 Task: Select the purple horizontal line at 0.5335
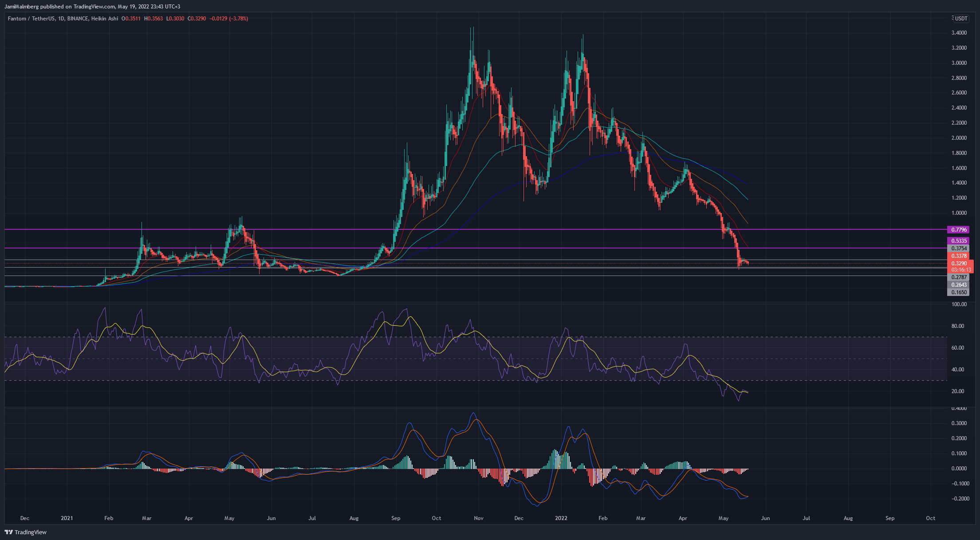476,248
